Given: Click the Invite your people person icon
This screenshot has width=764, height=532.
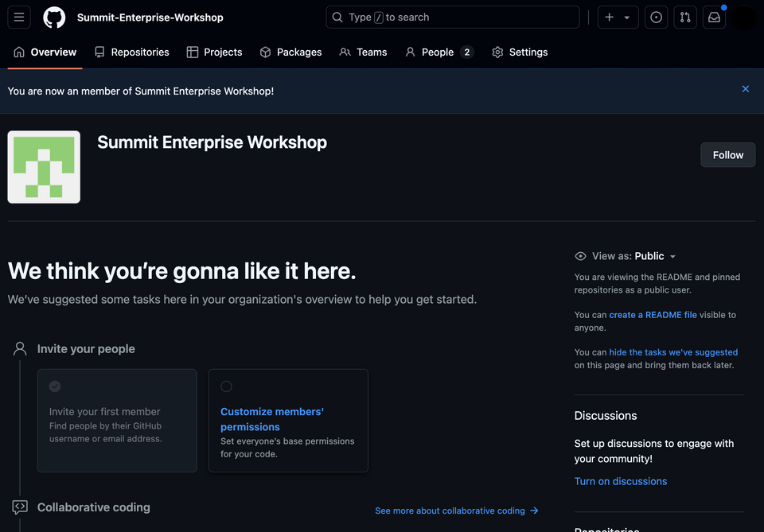Looking at the screenshot, I should (x=20, y=348).
